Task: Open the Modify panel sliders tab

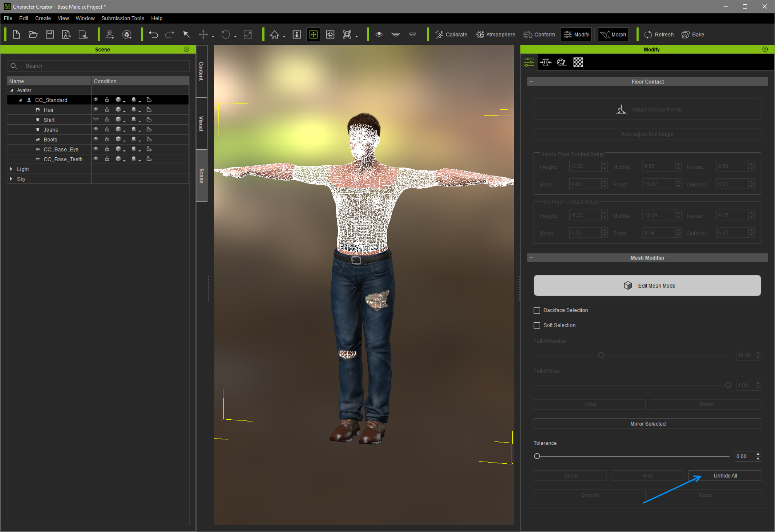Action: (529, 62)
